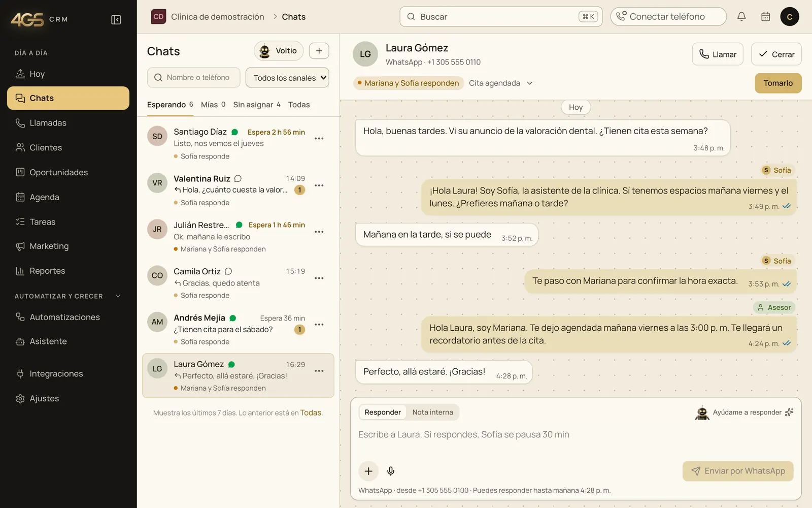
Task: Click the Escribe a Laura message box
Action: coord(576,440)
